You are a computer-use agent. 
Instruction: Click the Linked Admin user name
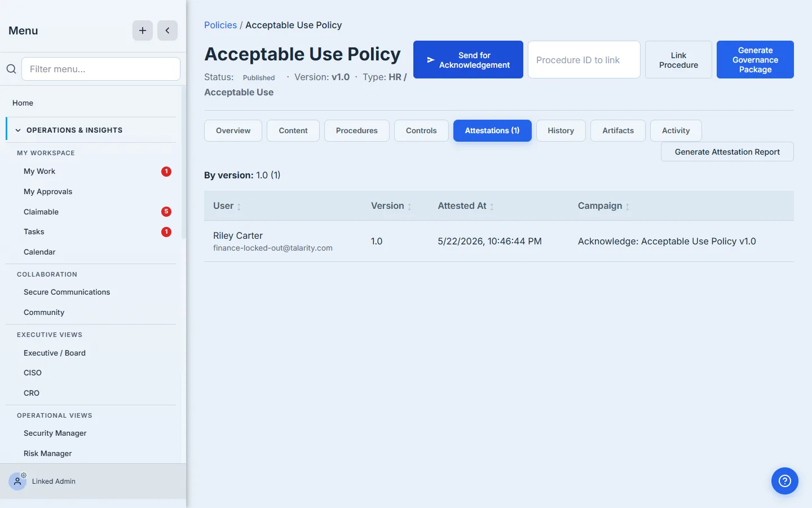[54, 481]
